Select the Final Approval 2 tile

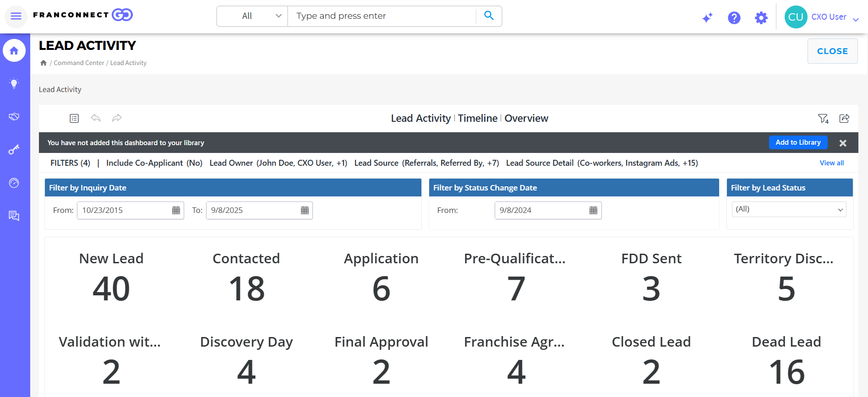(381, 362)
